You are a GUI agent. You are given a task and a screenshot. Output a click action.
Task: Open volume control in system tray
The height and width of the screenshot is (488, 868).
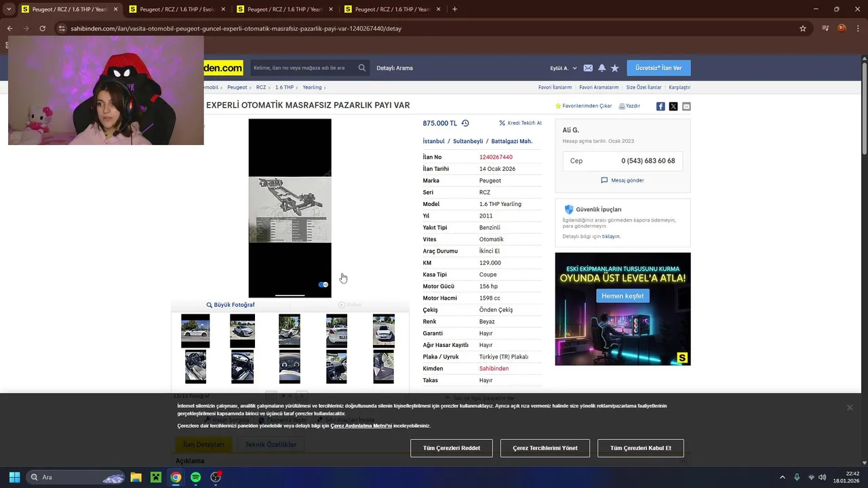(x=823, y=477)
